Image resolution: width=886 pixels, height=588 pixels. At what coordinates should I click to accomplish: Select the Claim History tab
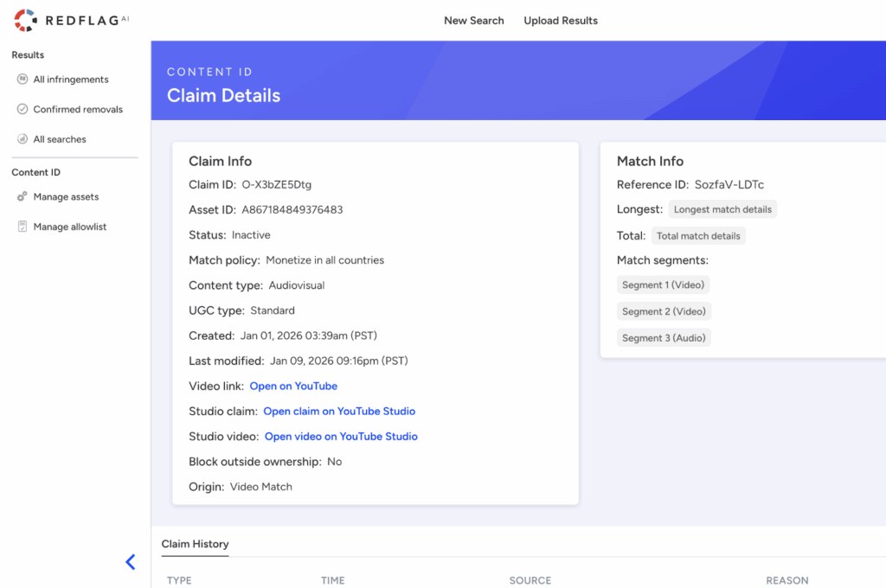(x=195, y=544)
